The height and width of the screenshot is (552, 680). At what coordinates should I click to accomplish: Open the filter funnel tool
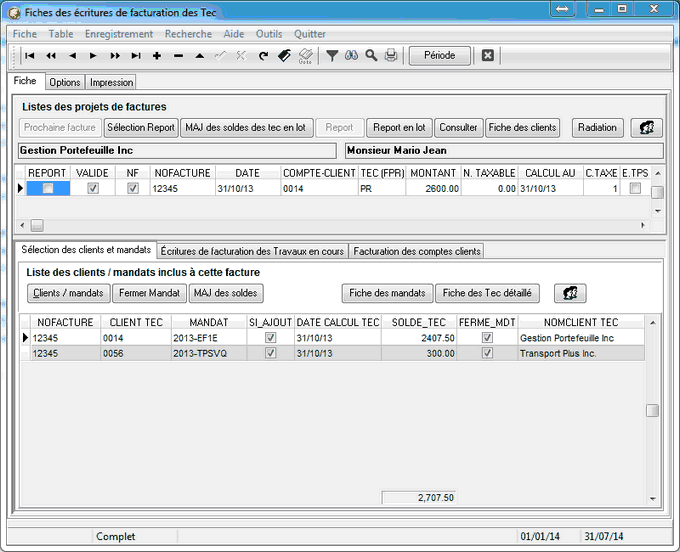click(x=332, y=56)
